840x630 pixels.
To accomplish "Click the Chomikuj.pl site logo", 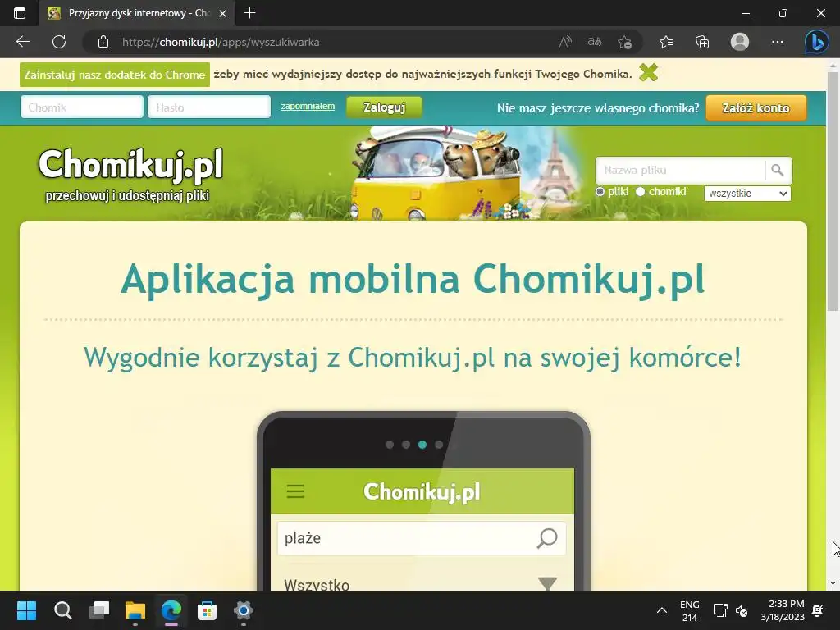I will pos(130,164).
